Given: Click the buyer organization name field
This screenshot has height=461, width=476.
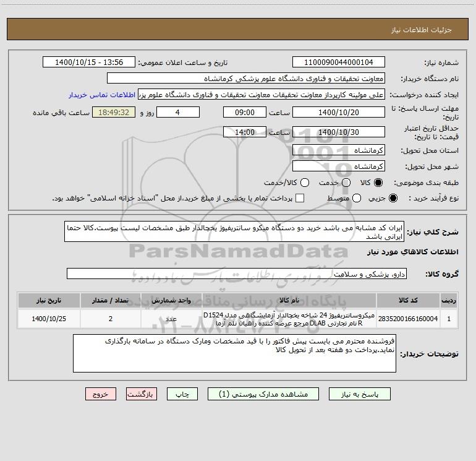Looking at the screenshot, I should pos(246,79).
